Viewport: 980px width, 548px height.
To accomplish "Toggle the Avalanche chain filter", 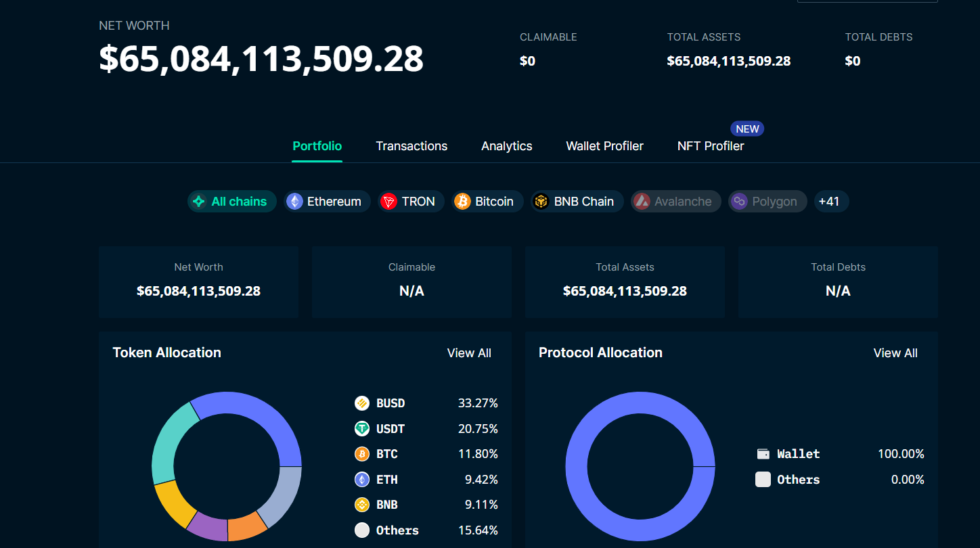I will (x=673, y=202).
